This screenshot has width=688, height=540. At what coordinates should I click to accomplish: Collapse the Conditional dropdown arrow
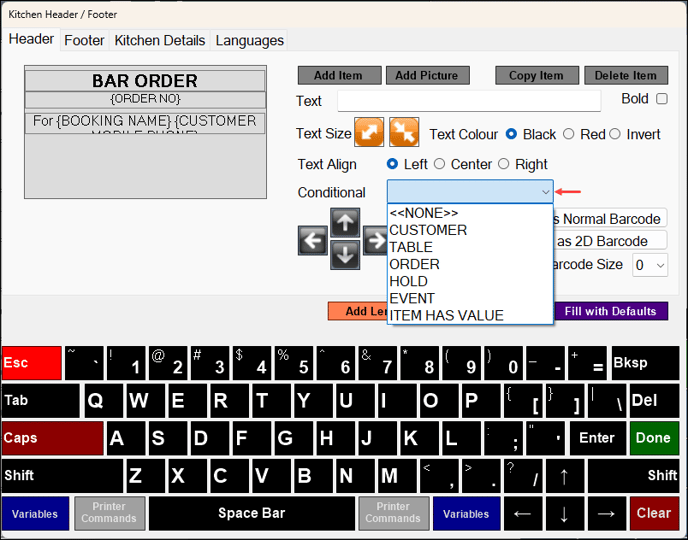(545, 192)
